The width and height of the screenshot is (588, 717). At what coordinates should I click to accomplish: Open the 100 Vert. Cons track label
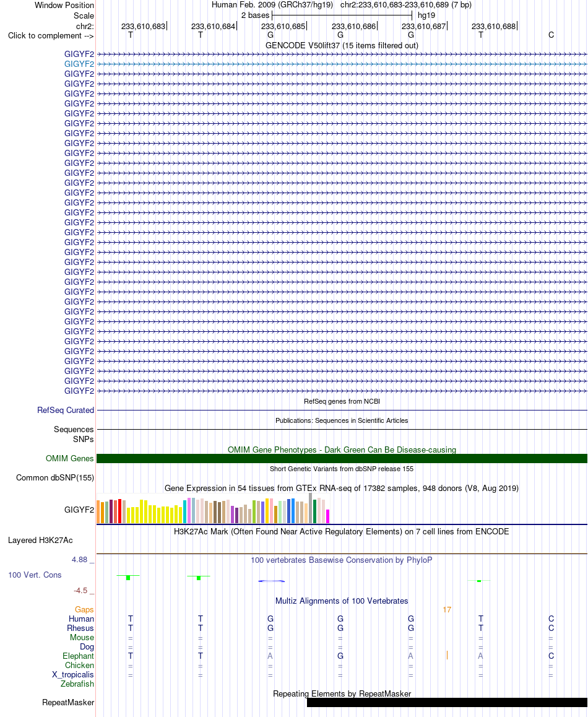coord(35,575)
